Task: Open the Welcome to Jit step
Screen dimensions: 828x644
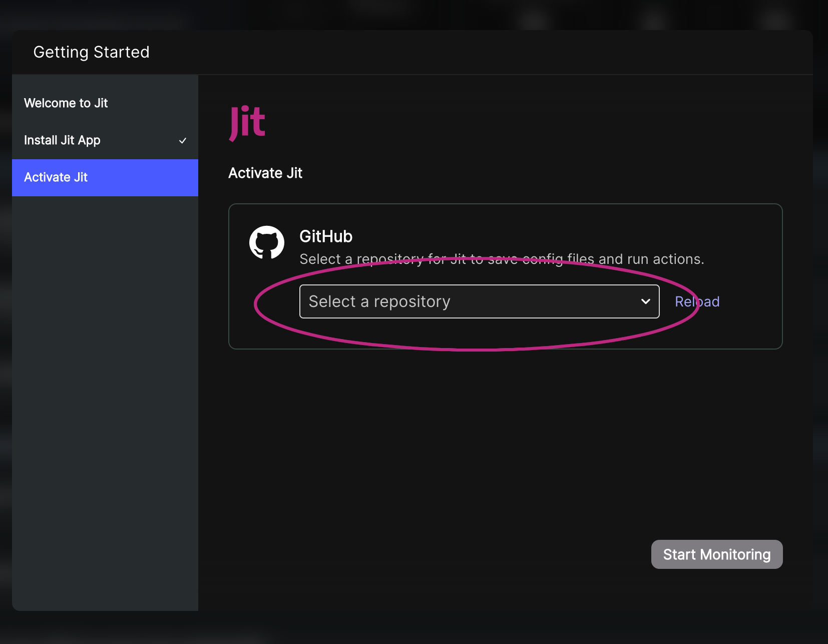Action: tap(105, 103)
